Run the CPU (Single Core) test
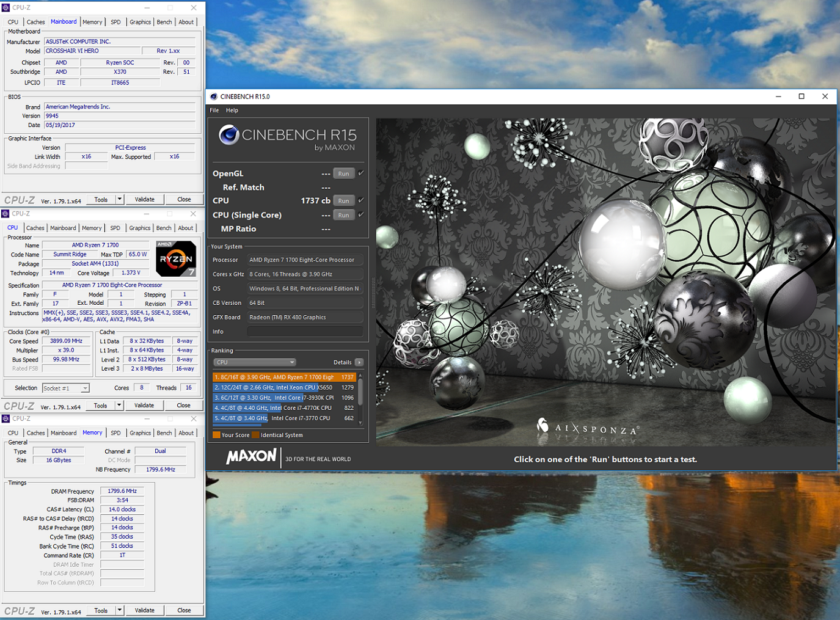This screenshot has height=620, width=840. [x=344, y=215]
